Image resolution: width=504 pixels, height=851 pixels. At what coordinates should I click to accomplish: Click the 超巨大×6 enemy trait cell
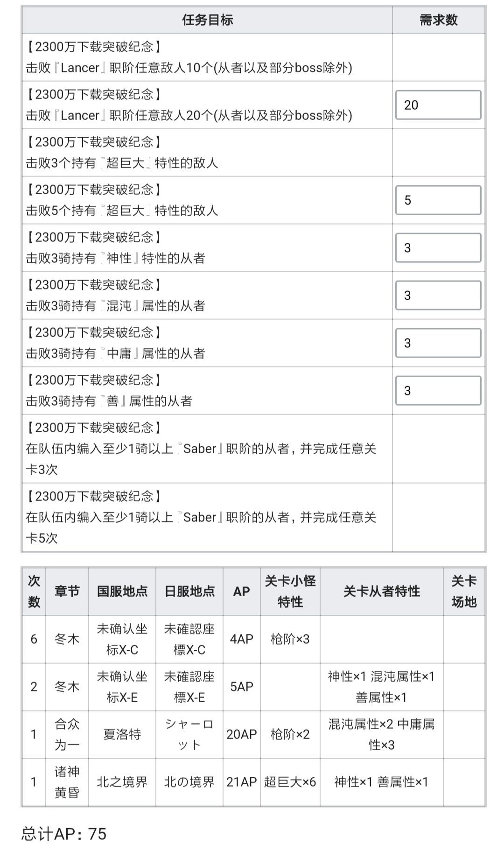pyautogui.click(x=290, y=782)
